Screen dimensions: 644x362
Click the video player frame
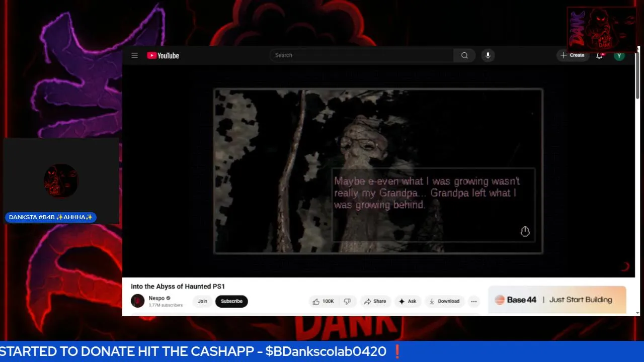click(x=378, y=171)
